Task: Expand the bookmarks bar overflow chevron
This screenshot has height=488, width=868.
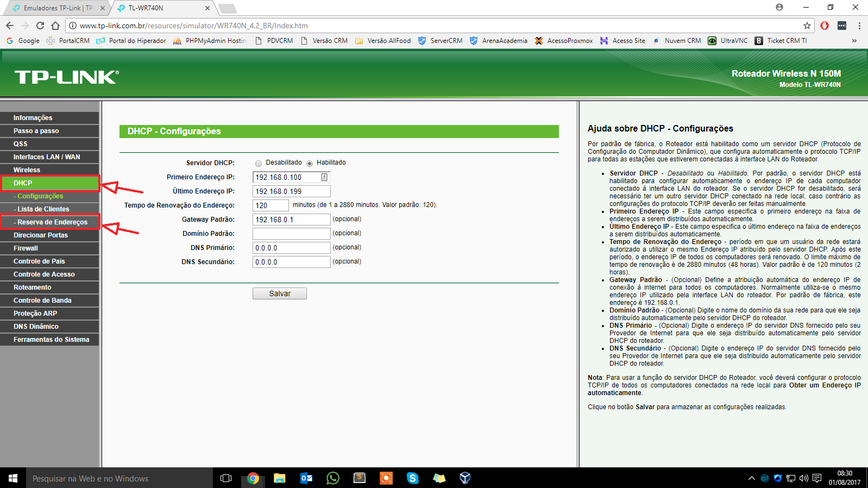Action: [x=854, y=41]
